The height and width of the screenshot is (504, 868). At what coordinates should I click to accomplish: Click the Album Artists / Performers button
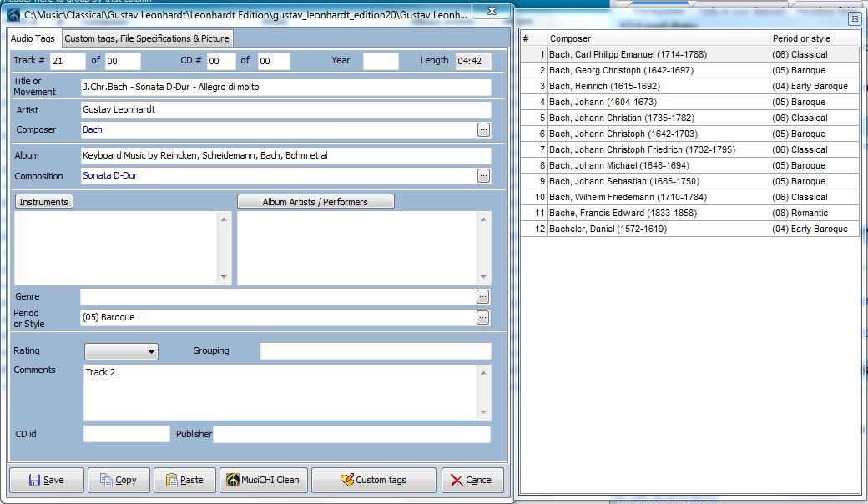tap(315, 202)
